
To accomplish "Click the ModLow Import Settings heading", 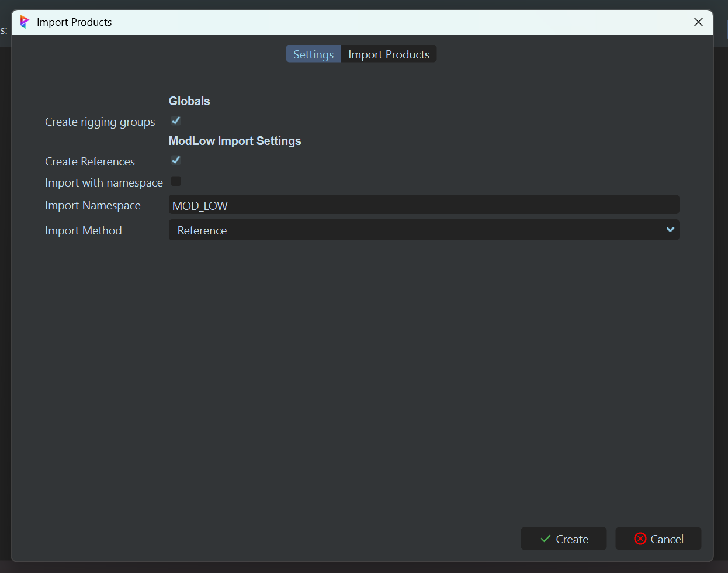I will tap(235, 141).
